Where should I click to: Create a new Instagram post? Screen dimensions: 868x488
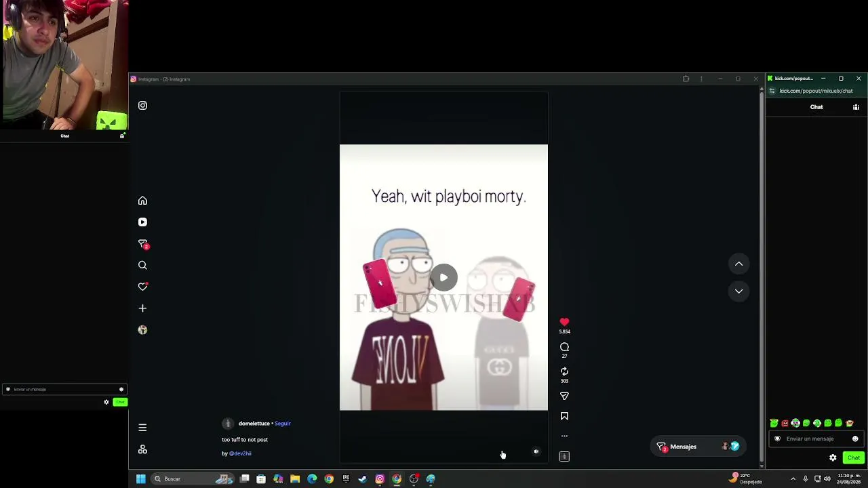pos(142,308)
